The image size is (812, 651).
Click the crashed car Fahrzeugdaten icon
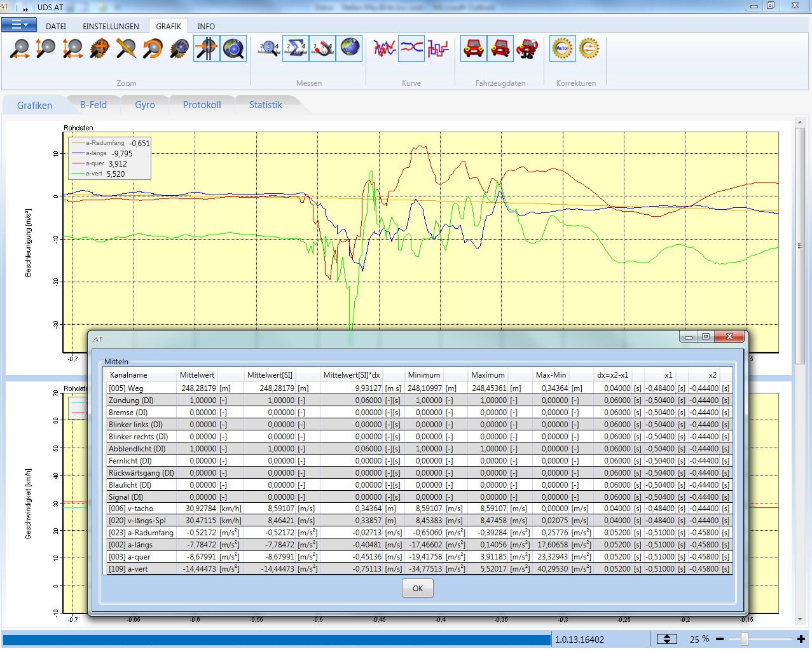tap(527, 48)
